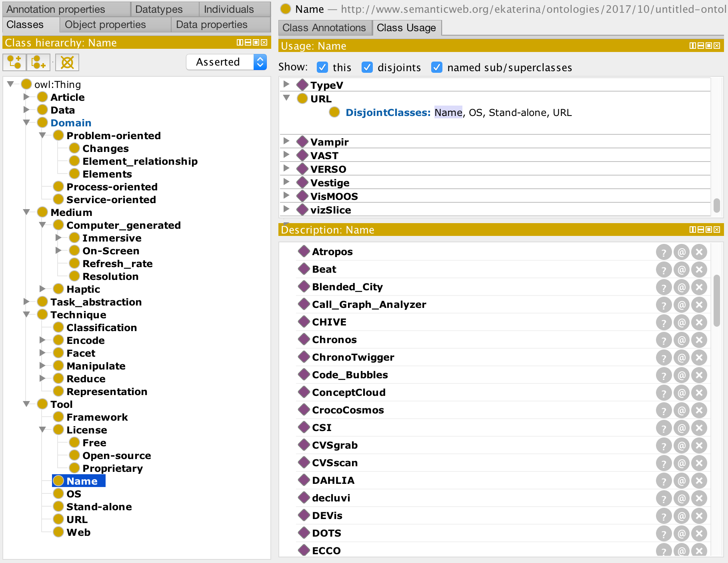The width and height of the screenshot is (728, 563).
Task: Click the delete class icon
Action: (67, 62)
